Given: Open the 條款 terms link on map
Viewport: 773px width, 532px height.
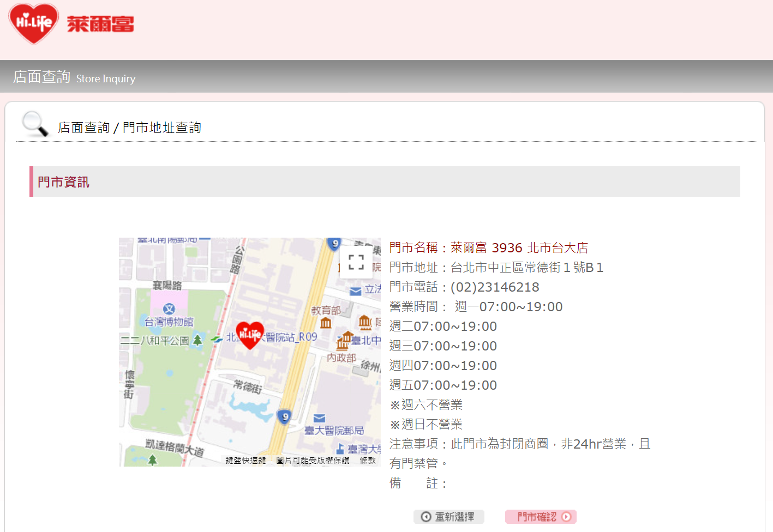Looking at the screenshot, I should coord(368,461).
